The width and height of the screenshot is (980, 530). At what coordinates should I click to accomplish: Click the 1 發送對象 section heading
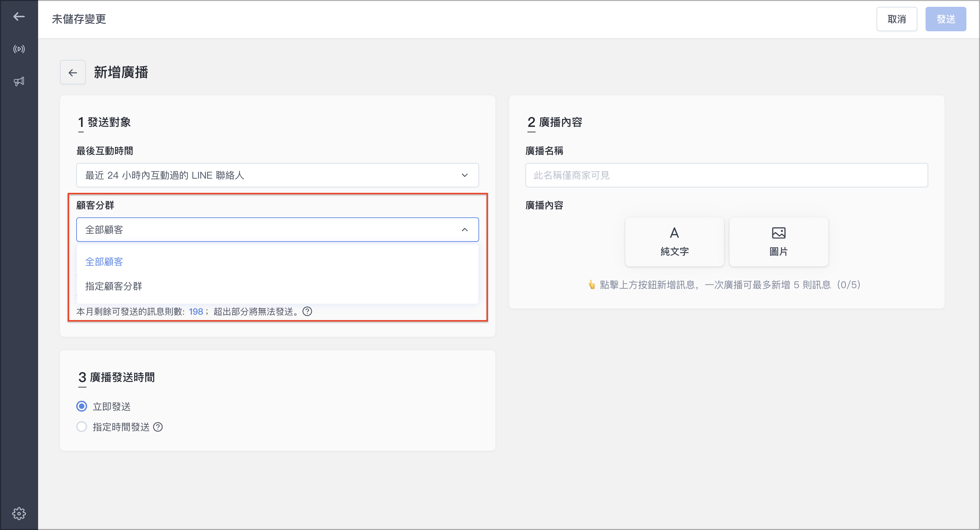pyautogui.click(x=104, y=122)
